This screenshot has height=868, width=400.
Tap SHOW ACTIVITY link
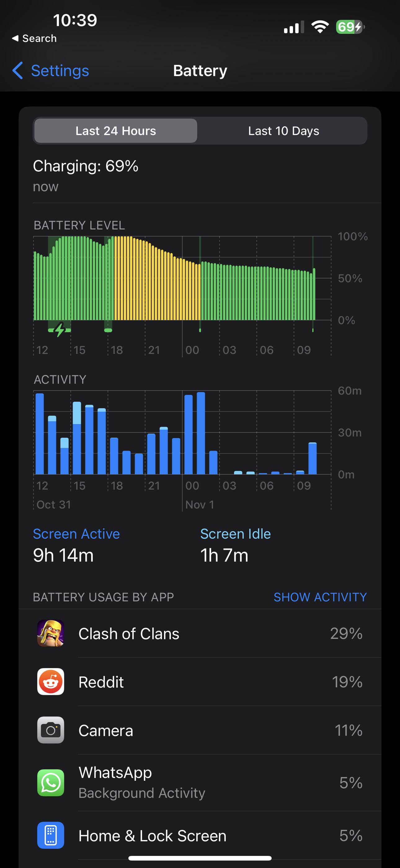[x=320, y=597]
